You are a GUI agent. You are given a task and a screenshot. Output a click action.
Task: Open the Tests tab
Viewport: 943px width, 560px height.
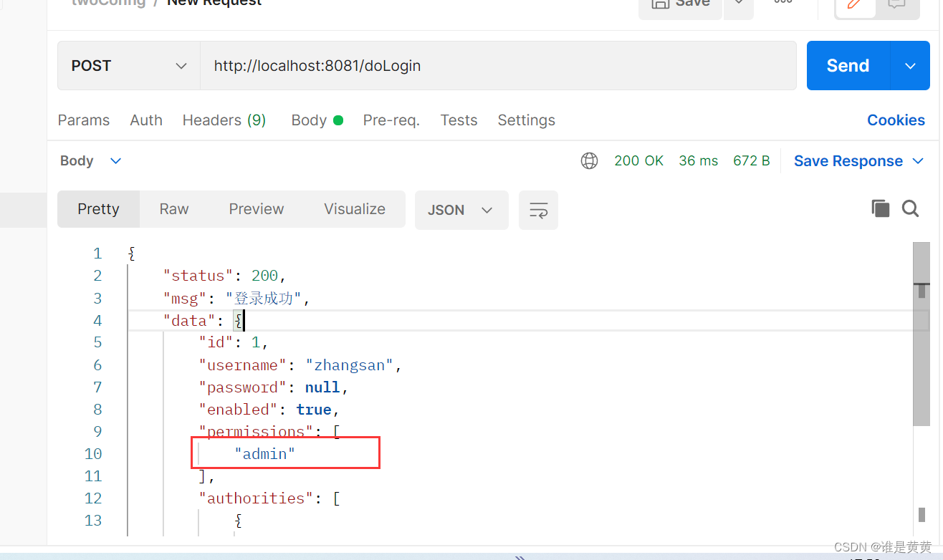[459, 120]
